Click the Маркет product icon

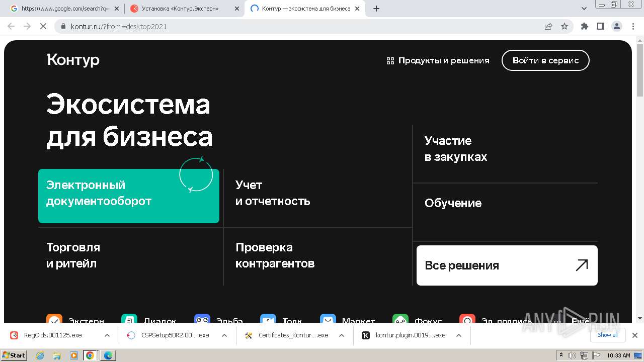pyautogui.click(x=328, y=319)
